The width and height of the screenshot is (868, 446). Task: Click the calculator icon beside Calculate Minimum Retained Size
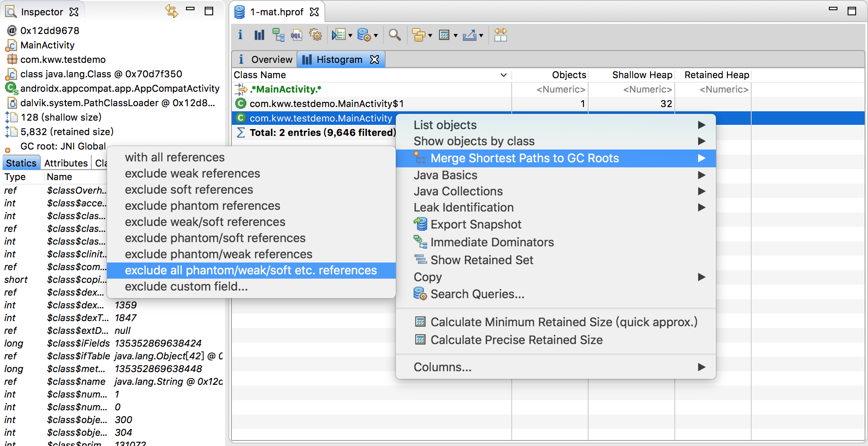tap(420, 322)
